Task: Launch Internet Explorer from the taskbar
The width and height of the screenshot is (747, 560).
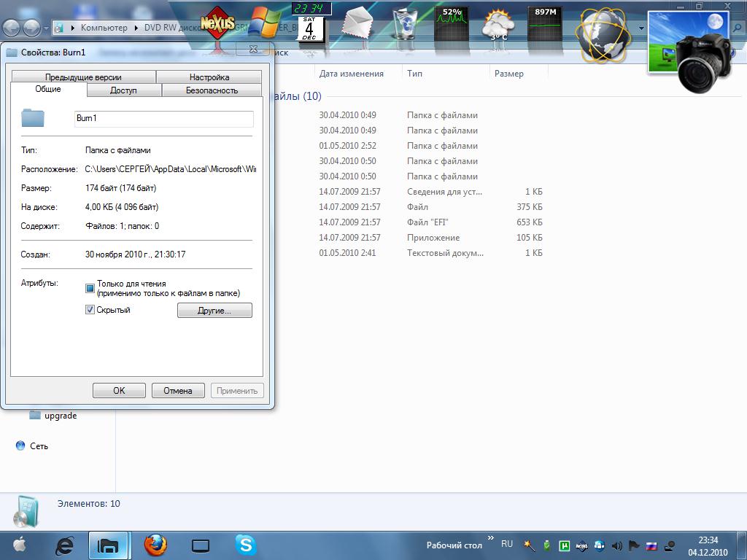Action: [65, 545]
